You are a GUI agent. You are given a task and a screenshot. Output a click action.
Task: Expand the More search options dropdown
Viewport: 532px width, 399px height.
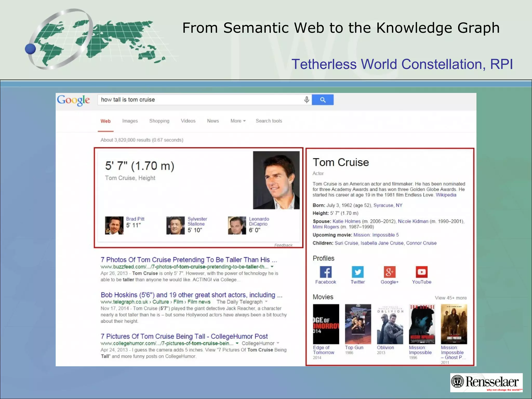click(x=238, y=121)
